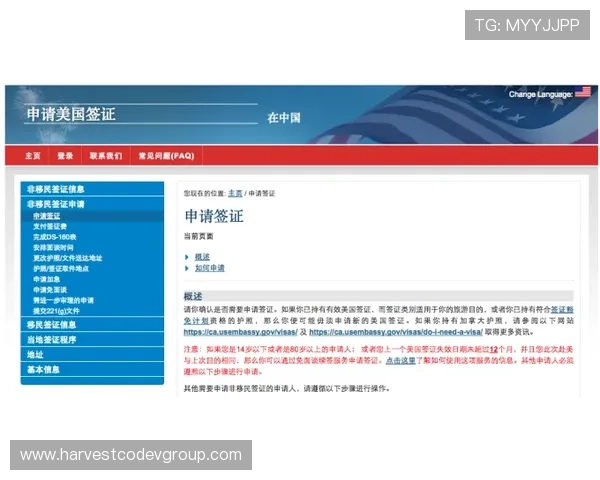This screenshot has height=480, width=600.
Task: Open the 签证豁免计划 link in the overview
Action: coord(562,310)
